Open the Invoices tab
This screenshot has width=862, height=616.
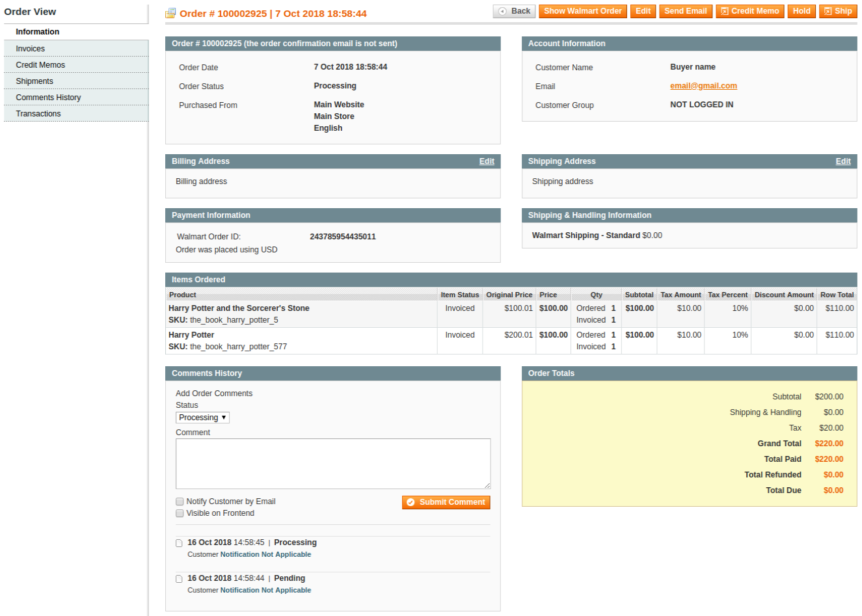pyautogui.click(x=76, y=49)
